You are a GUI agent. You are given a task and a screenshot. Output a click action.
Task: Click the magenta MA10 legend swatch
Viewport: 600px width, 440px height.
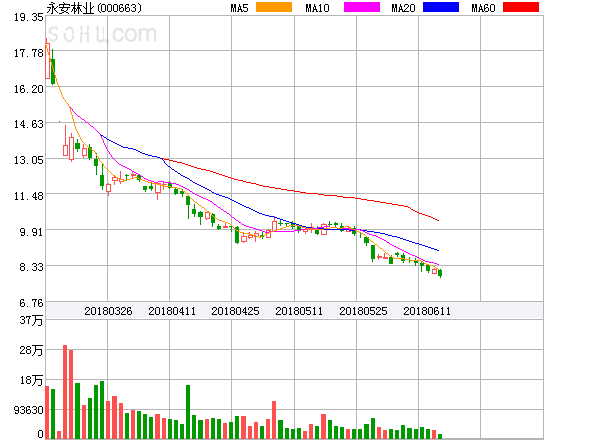pyautogui.click(x=362, y=7)
